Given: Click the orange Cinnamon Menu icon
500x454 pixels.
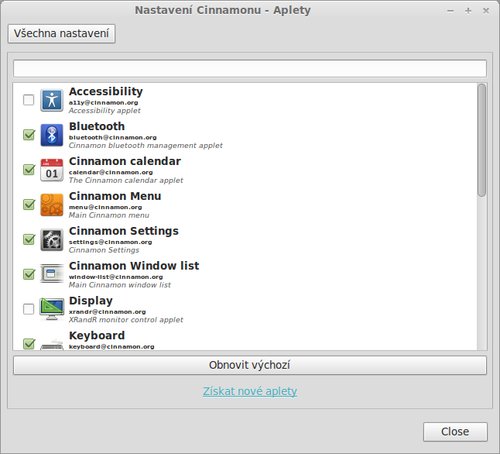Looking at the screenshot, I should tap(52, 205).
